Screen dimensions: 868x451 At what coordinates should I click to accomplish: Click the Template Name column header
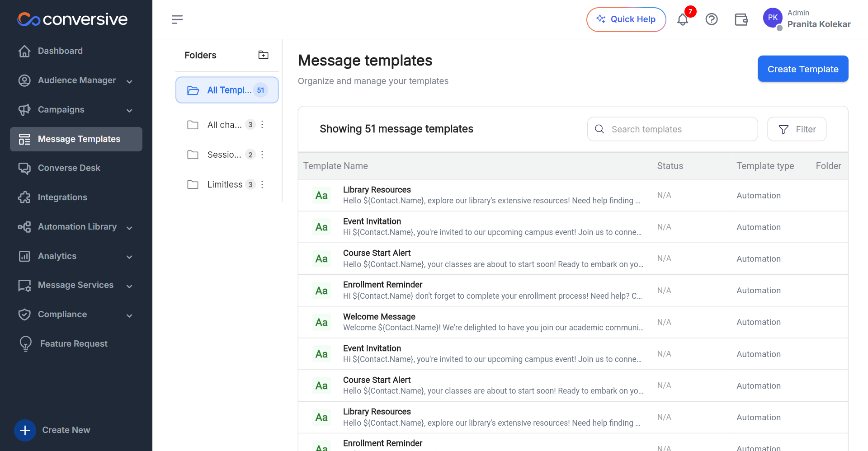[x=335, y=166]
